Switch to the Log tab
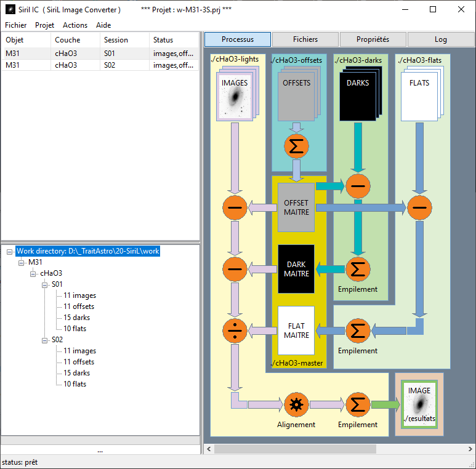The height and width of the screenshot is (469, 476). point(440,39)
